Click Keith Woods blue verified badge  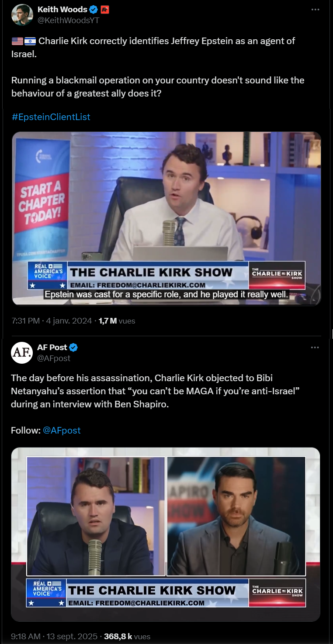pos(94,10)
